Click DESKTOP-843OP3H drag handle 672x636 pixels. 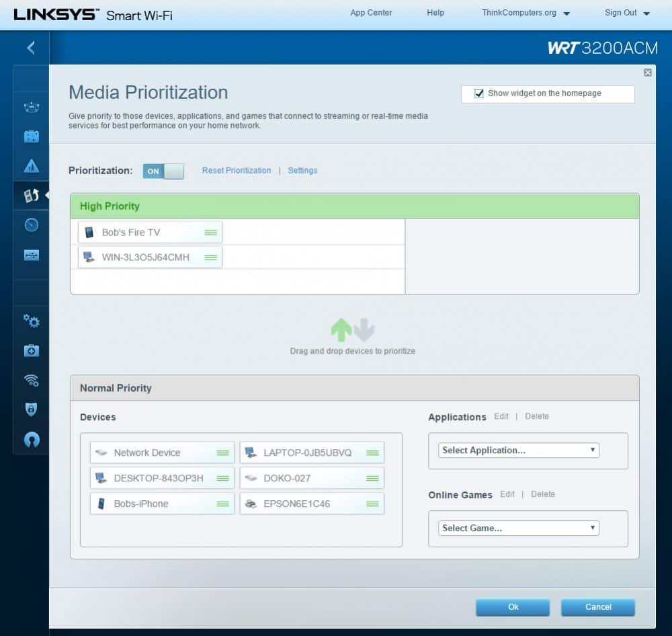pos(222,478)
